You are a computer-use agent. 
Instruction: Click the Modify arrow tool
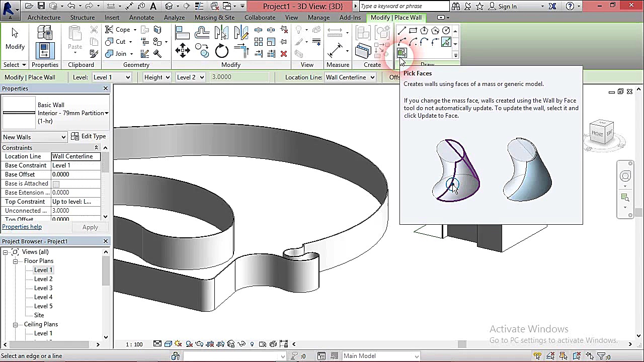[x=15, y=39]
